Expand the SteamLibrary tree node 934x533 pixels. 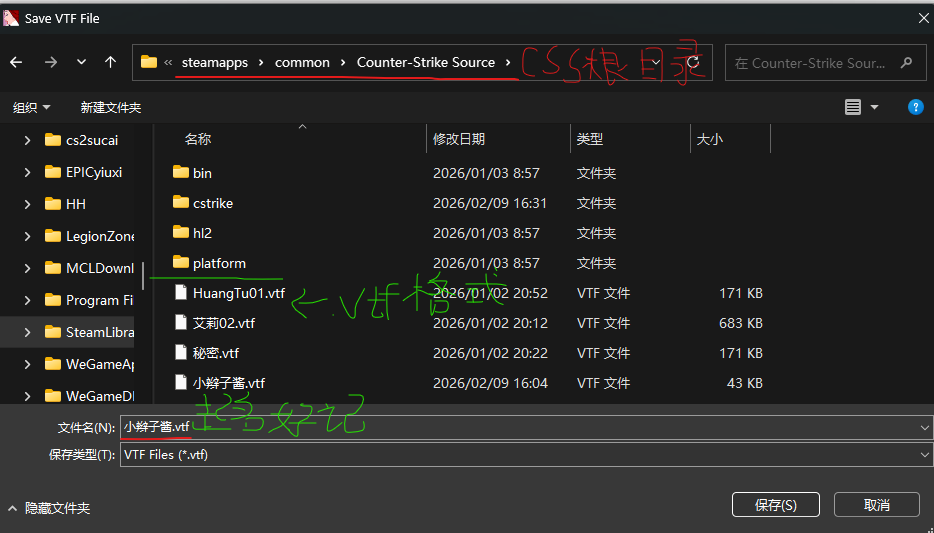point(27,332)
